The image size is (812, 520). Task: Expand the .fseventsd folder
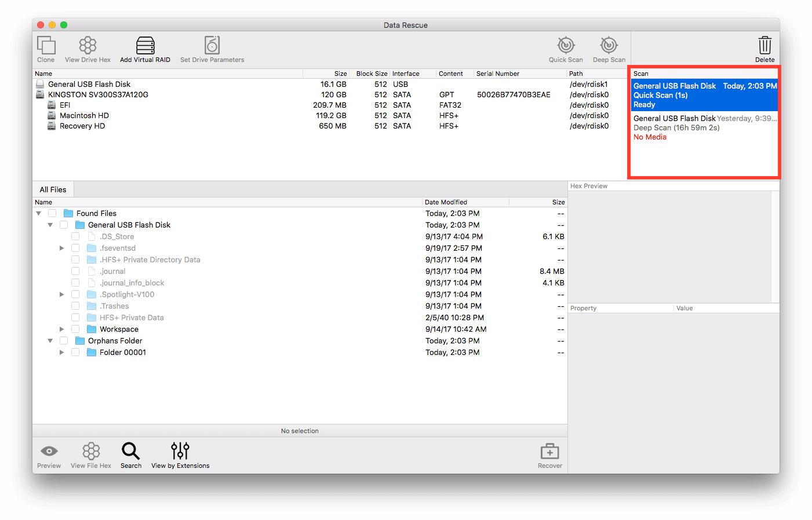(x=62, y=248)
